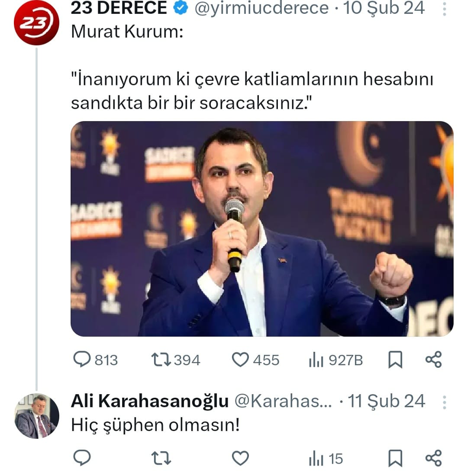Image resolution: width=468 pixels, height=476 pixels.
Task: Enlarge the Murat Kurum speech photo
Action: [262, 229]
